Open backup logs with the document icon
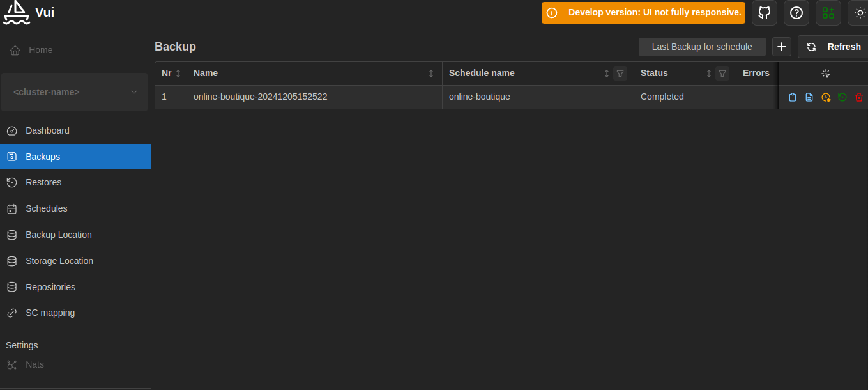The height and width of the screenshot is (390, 868). (x=809, y=97)
